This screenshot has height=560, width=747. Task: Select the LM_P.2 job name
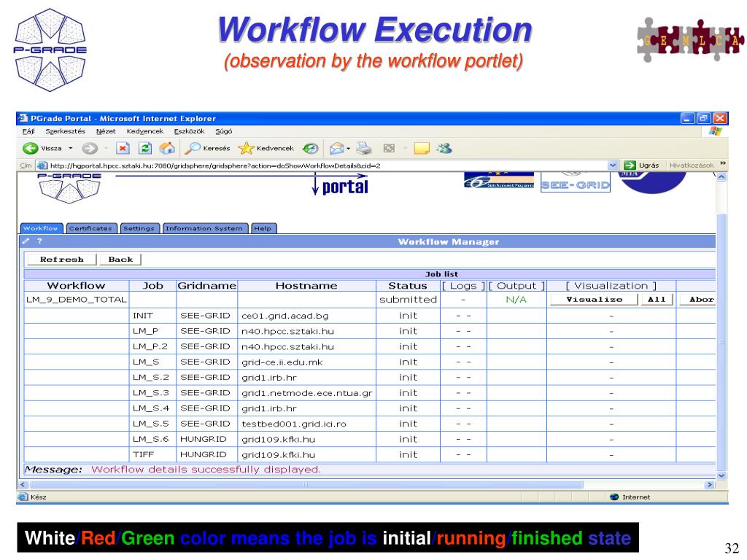(150, 346)
